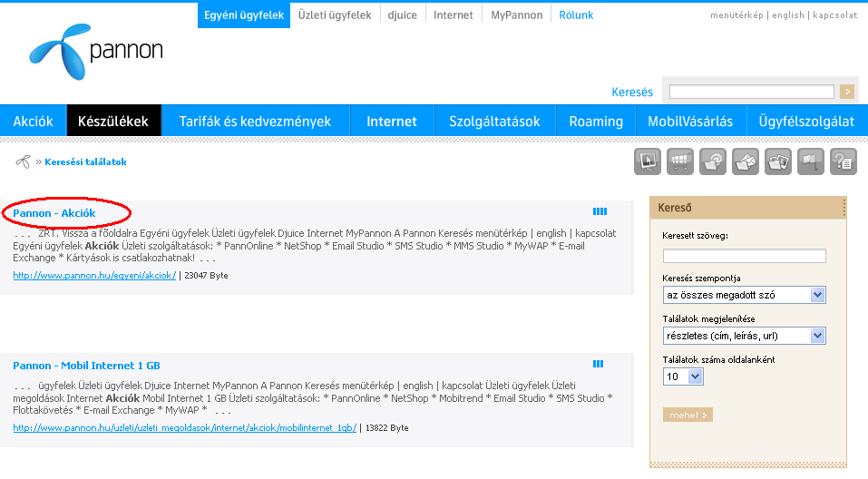The width and height of the screenshot is (868, 479).
Task: Select the Üzleti ügyfelek tab
Action: click(335, 15)
